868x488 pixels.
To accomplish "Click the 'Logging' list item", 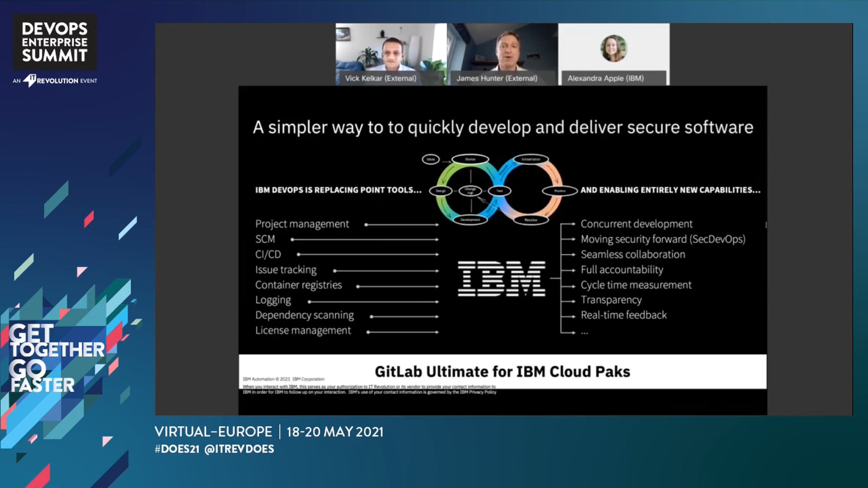I will [x=273, y=300].
